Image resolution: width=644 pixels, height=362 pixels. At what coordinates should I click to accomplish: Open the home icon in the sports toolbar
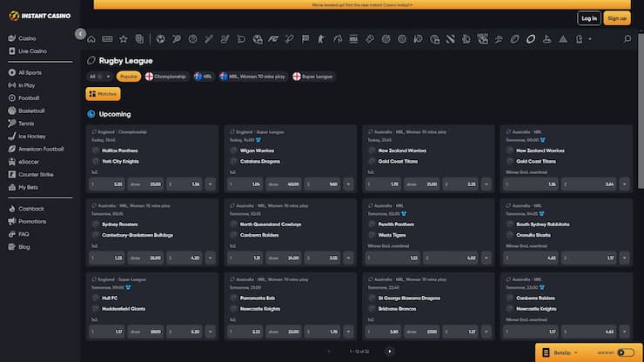tap(91, 39)
